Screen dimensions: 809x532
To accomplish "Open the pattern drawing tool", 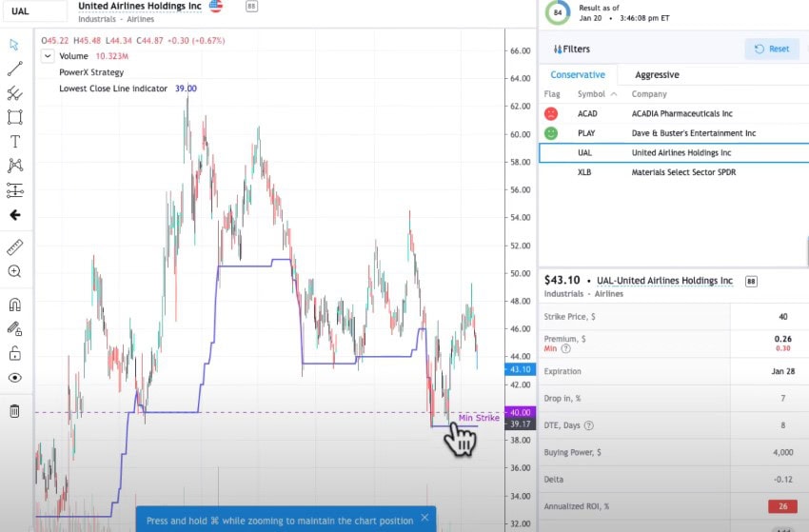I will tap(14, 166).
